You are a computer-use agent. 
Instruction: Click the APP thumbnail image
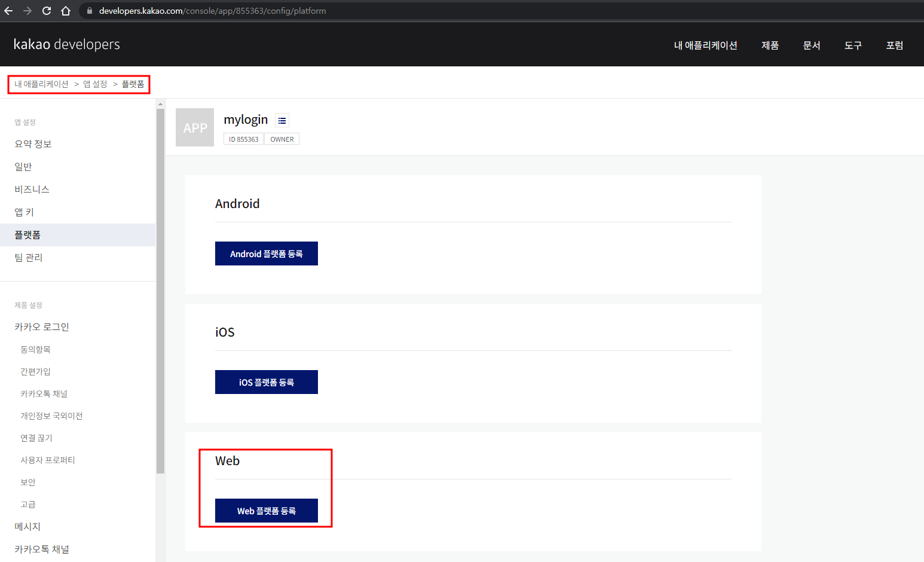(x=195, y=127)
